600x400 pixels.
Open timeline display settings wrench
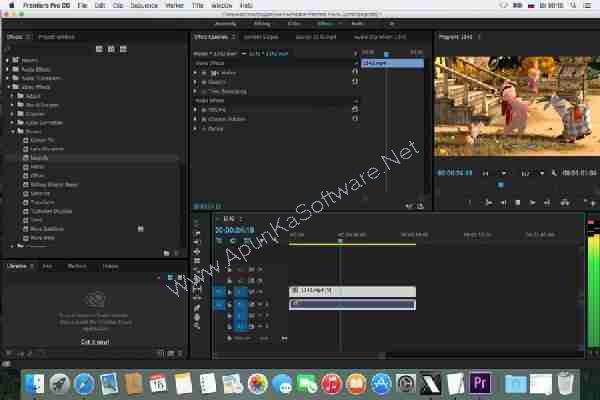274,240
